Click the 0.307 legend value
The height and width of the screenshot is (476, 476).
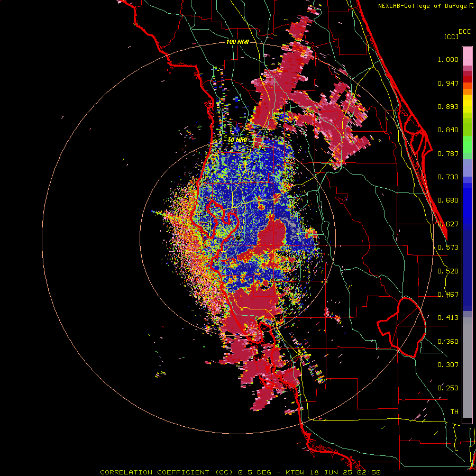(x=448, y=364)
